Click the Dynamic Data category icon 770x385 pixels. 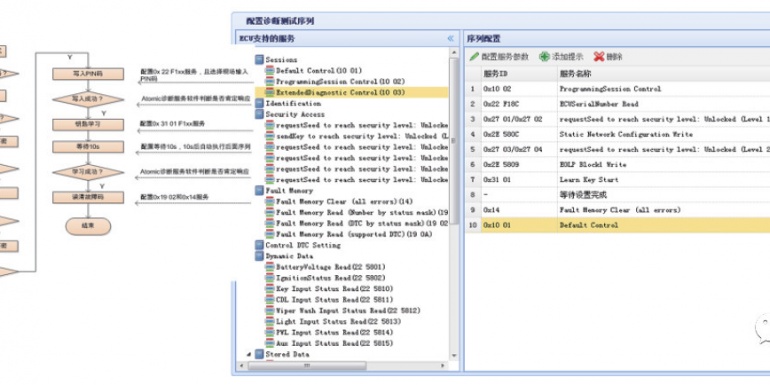pyautogui.click(x=259, y=256)
